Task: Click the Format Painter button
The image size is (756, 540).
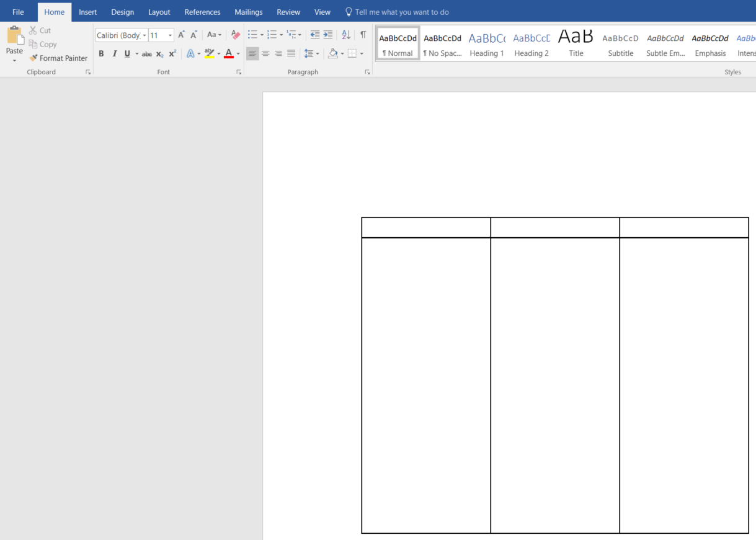Action: [x=58, y=58]
